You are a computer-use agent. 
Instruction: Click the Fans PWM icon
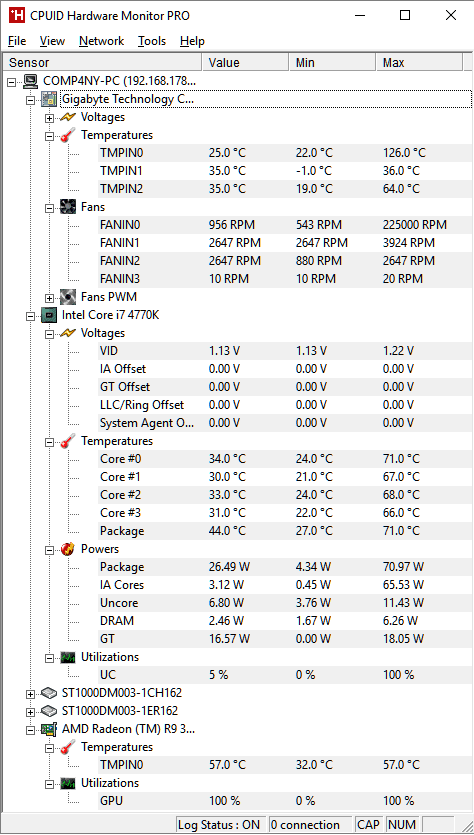coord(68,297)
